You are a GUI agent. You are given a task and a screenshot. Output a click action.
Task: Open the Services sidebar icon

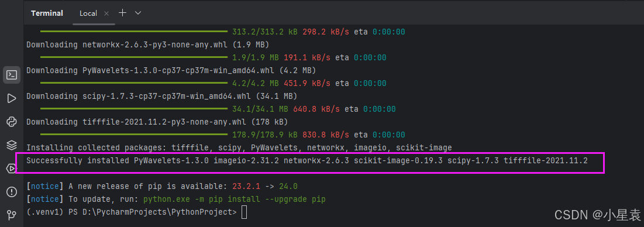click(12, 168)
